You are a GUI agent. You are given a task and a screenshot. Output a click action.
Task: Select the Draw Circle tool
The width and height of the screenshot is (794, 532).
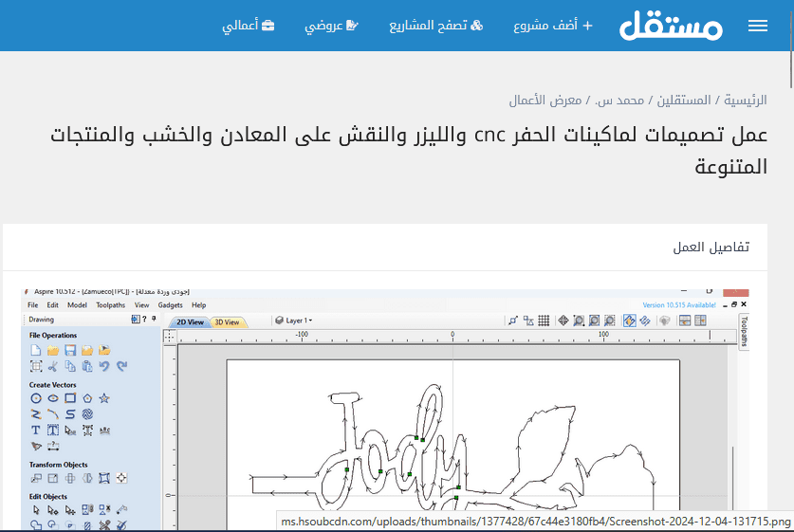coord(36,398)
